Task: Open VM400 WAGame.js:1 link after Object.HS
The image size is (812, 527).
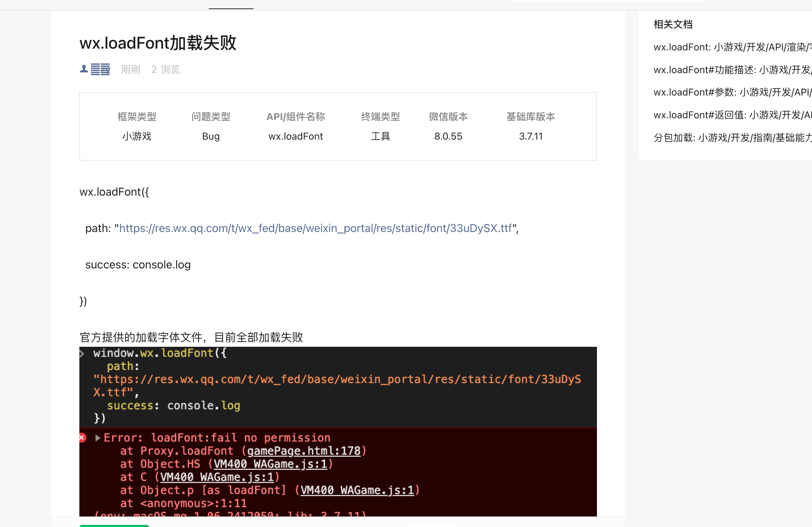Action: (x=270, y=464)
